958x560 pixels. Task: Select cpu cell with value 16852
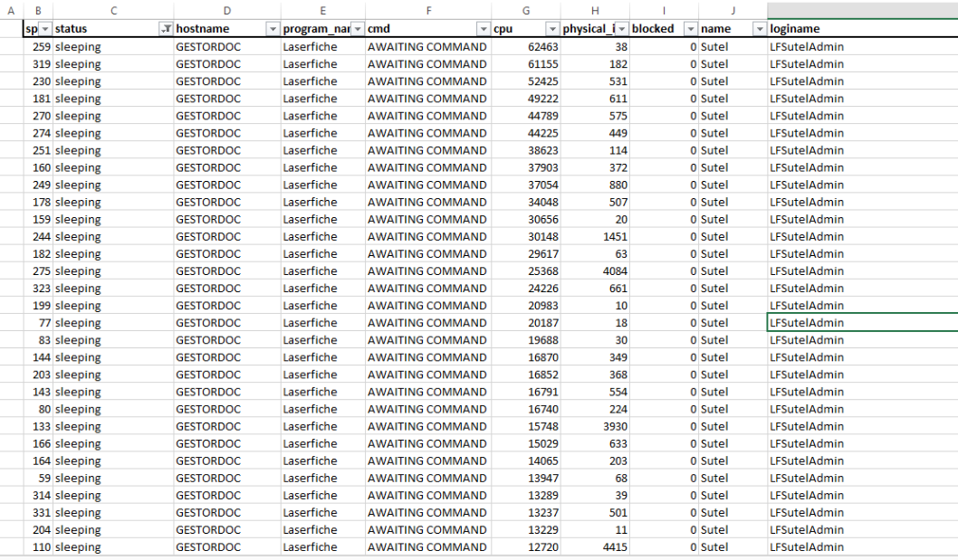[x=526, y=375]
